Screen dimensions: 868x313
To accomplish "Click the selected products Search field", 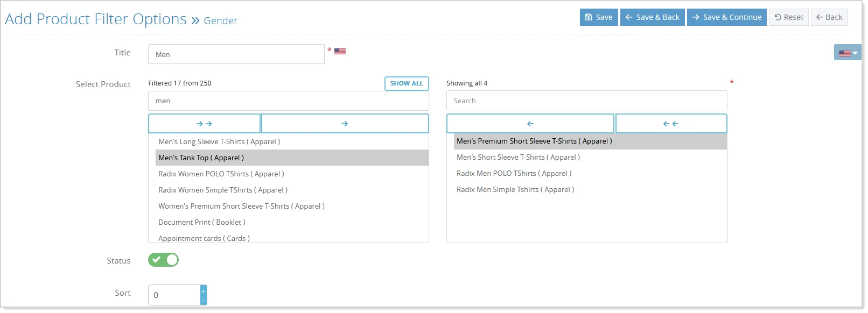I will click(x=587, y=101).
